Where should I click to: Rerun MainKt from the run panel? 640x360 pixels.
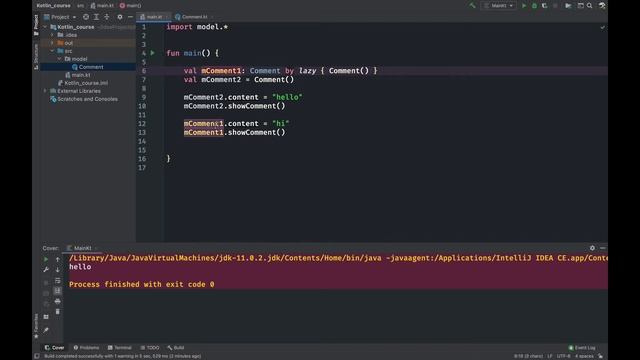click(46, 259)
